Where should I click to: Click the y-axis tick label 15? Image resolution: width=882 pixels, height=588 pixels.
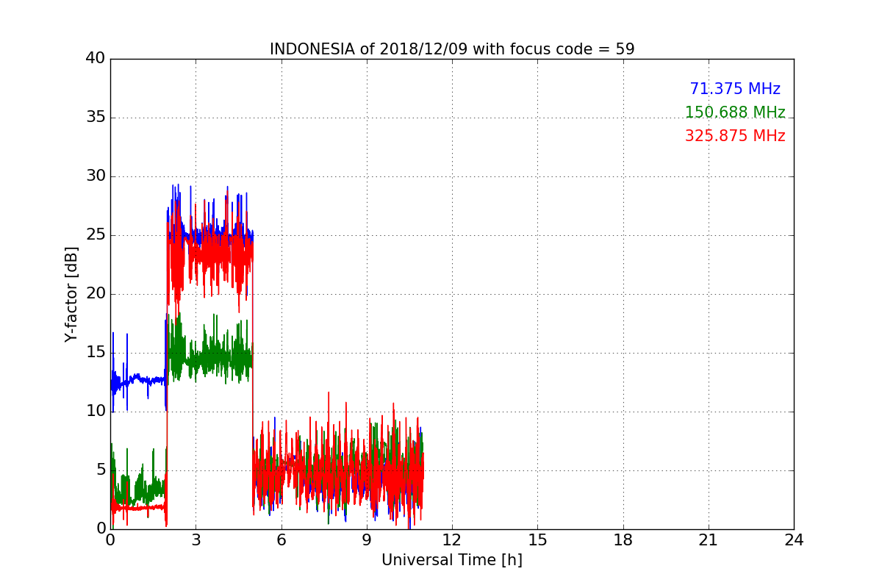tap(96, 353)
